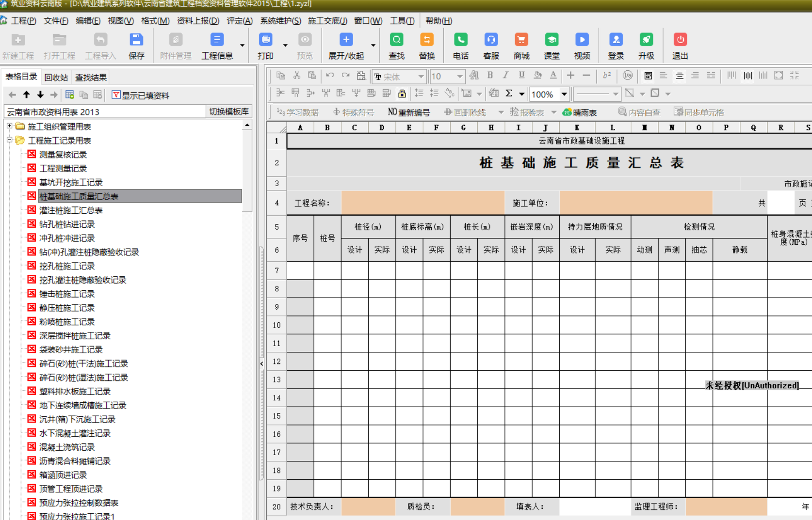812x520 pixels.
Task: Expand the 施工组织管理用表 folder
Action: click(x=9, y=126)
